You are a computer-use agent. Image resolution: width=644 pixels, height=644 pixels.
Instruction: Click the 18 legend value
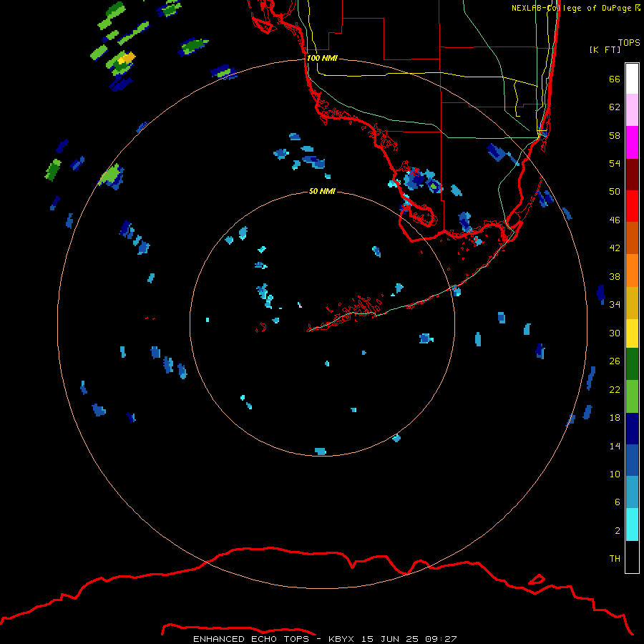(615, 418)
